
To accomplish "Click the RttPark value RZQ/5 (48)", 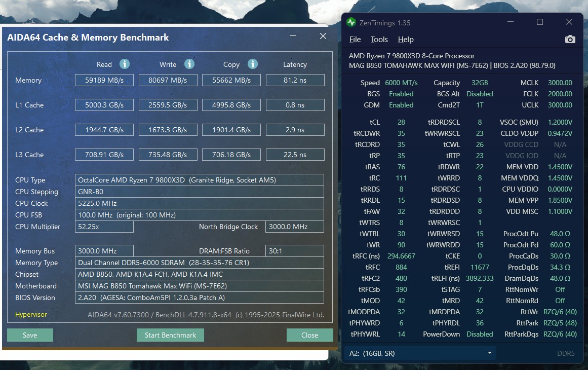I will click(560, 323).
